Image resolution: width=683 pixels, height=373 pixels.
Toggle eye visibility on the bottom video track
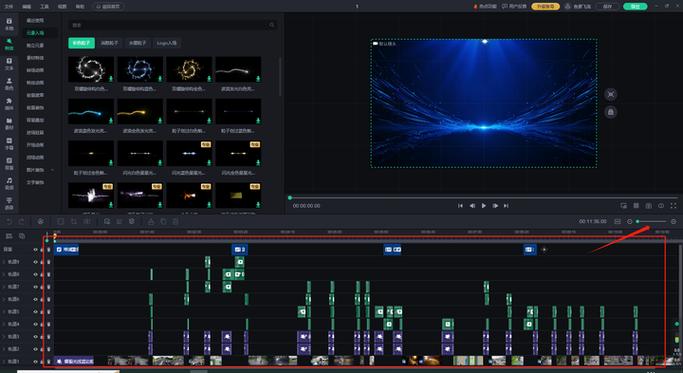36,361
